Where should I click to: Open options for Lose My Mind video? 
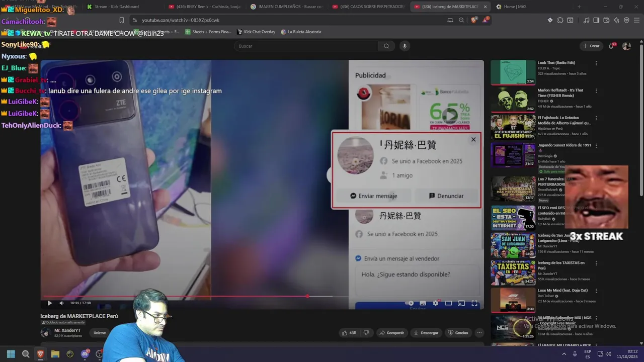[596, 291]
